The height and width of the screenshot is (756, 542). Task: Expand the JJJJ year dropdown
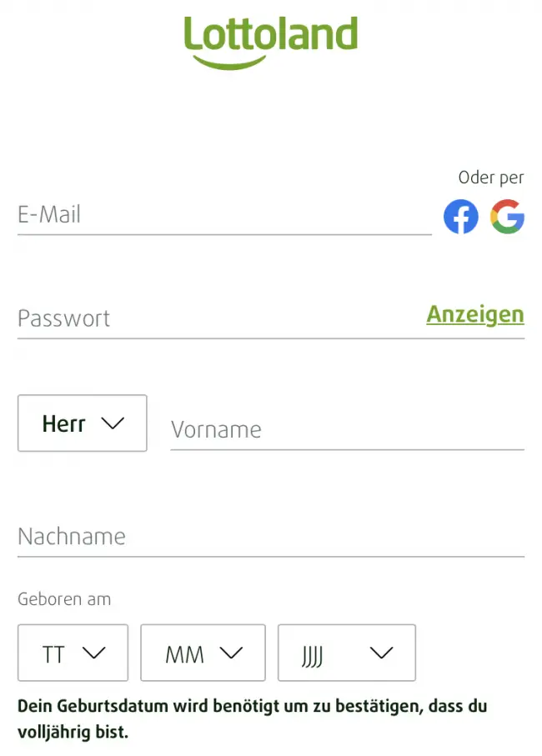click(x=346, y=653)
